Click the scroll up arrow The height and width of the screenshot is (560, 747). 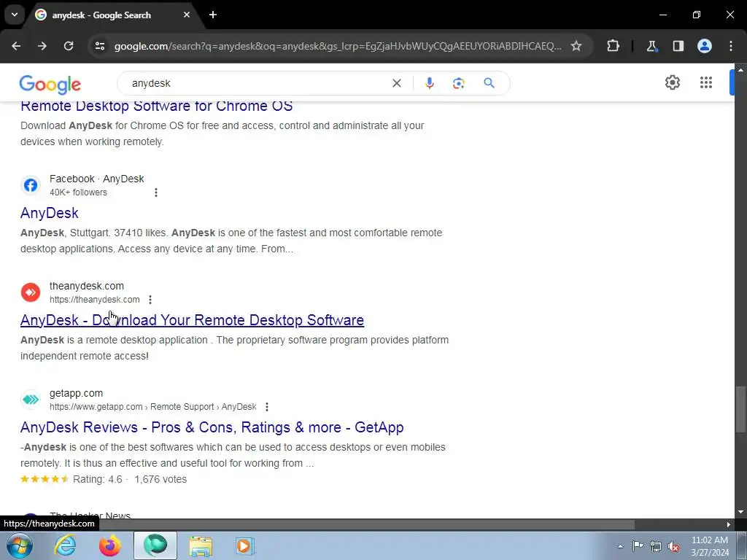point(740,70)
